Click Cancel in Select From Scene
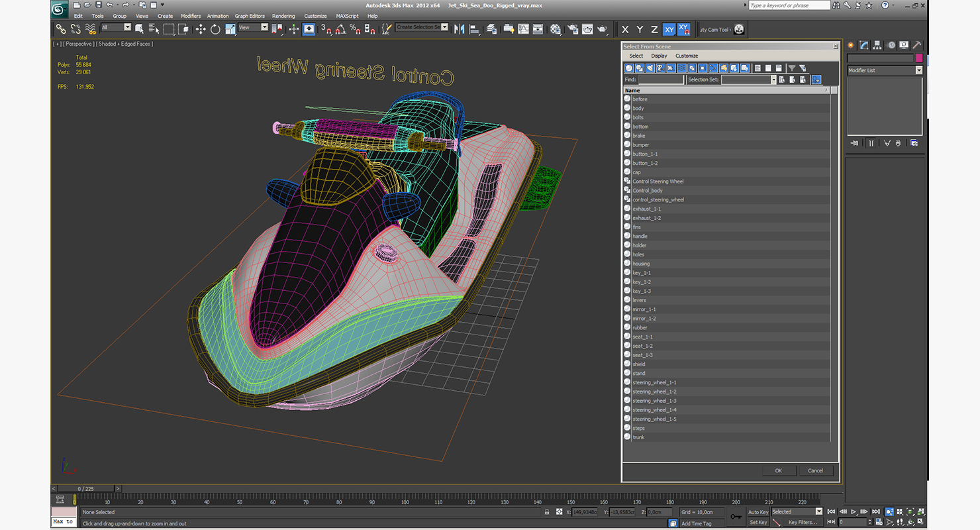Viewport: 980px width, 530px height. (x=815, y=471)
